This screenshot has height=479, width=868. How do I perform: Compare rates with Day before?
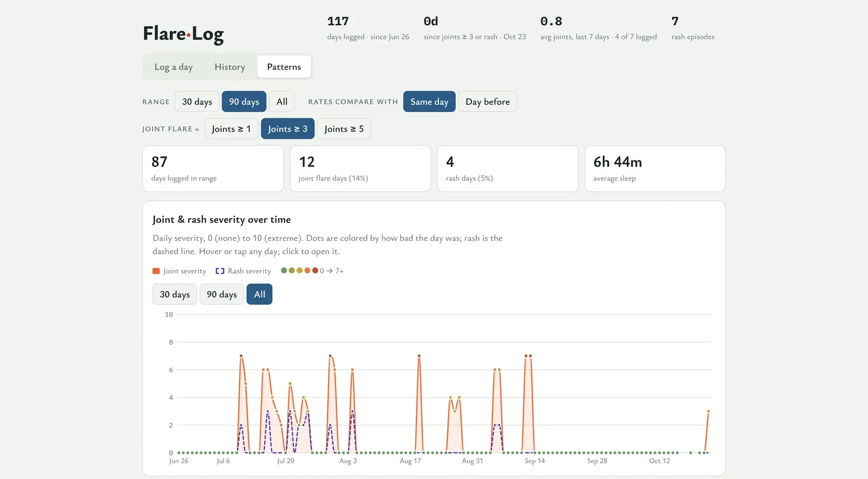click(x=488, y=101)
